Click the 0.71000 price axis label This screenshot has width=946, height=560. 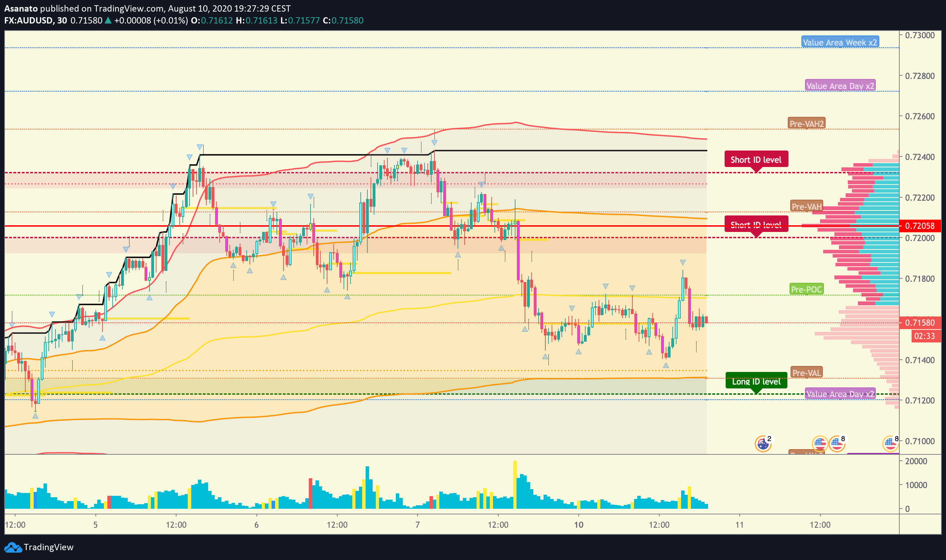point(920,441)
